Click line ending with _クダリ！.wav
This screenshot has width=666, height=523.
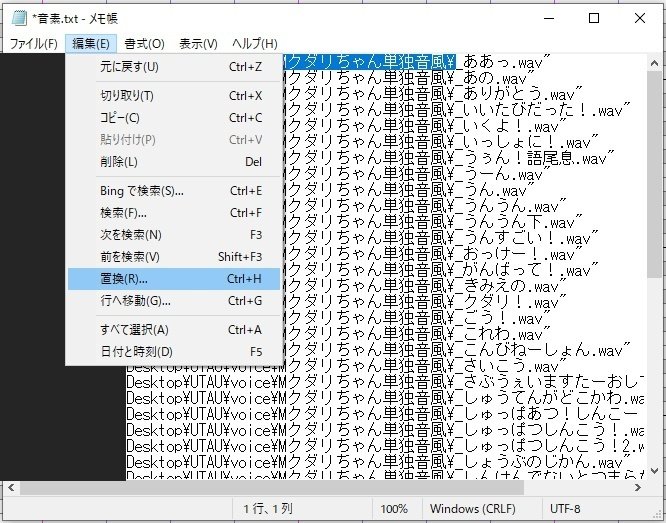click(425, 302)
